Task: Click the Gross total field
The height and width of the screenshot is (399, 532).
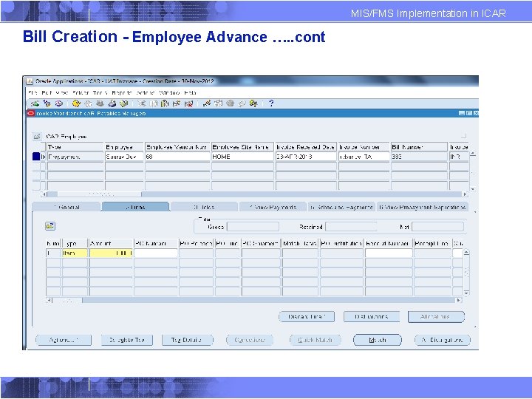Action: [253, 227]
